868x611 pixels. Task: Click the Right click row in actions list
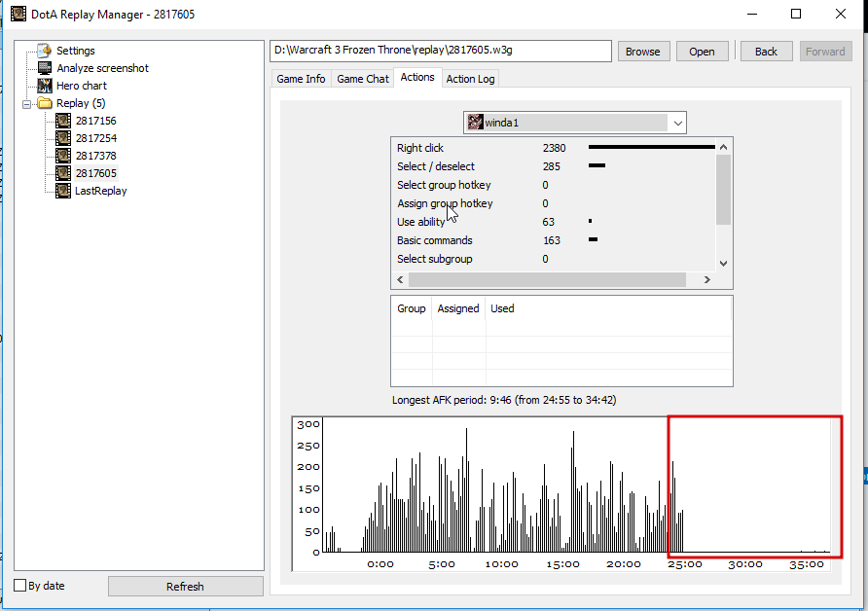[553, 148]
